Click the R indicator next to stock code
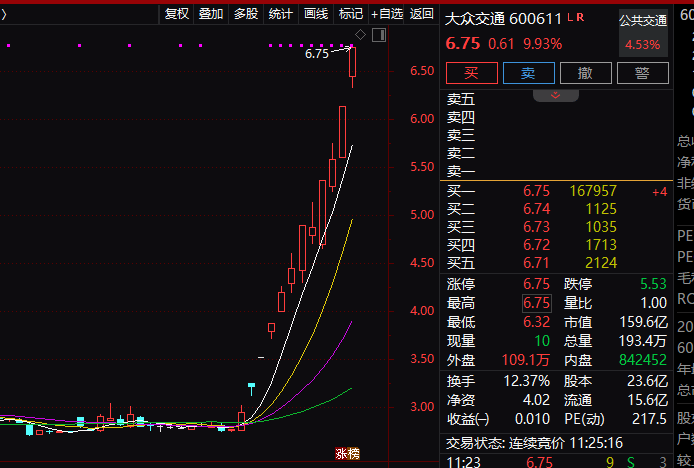Screen dimensions: 694x468 580,18
